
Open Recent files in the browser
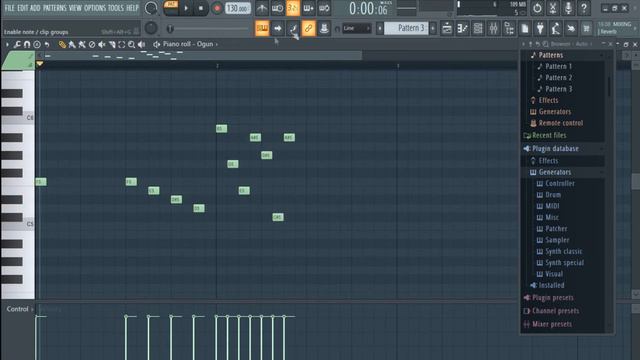click(x=549, y=136)
